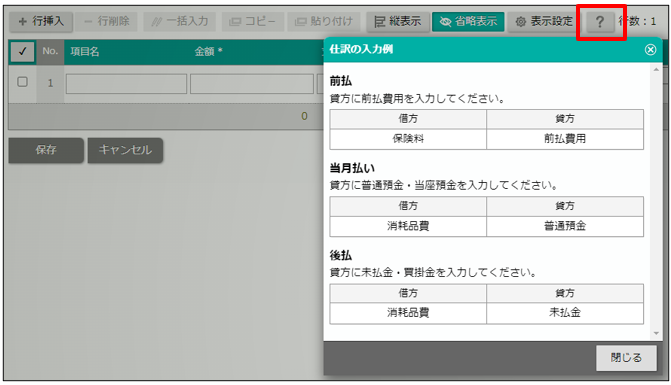Click the 借方 header in the 前払 table
This screenshot has width=671, height=385.
(x=408, y=119)
